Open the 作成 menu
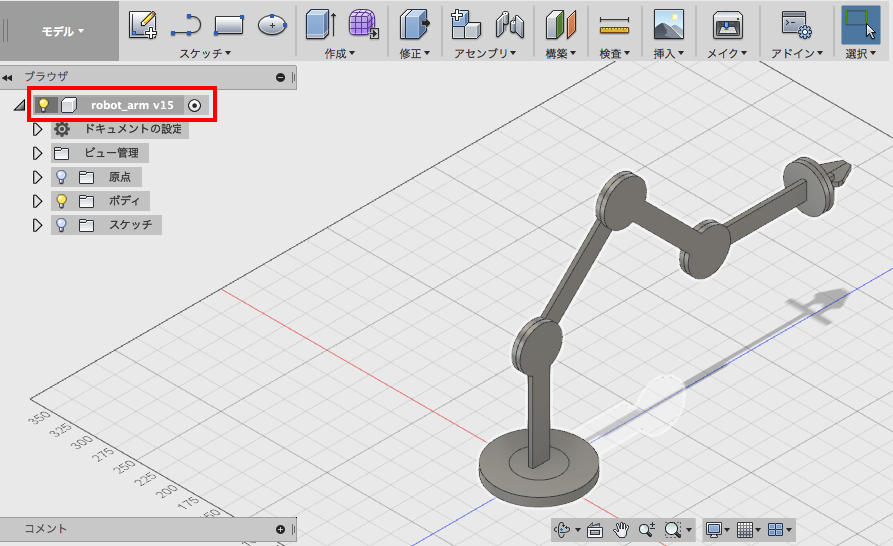 point(339,54)
